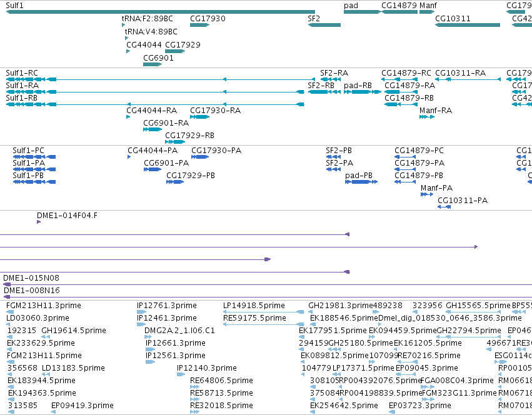
Task: Click the CG17930-PA protein label
Action: click(x=216, y=151)
